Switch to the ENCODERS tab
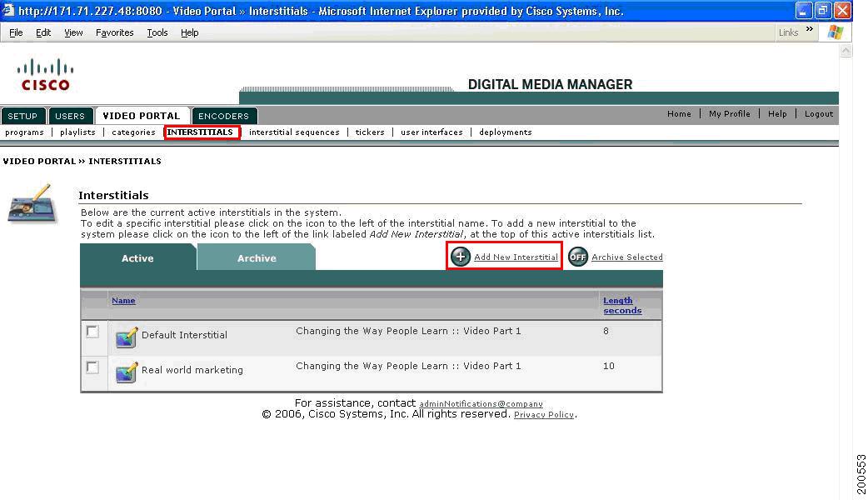This screenshot has height=500, width=868. [223, 116]
